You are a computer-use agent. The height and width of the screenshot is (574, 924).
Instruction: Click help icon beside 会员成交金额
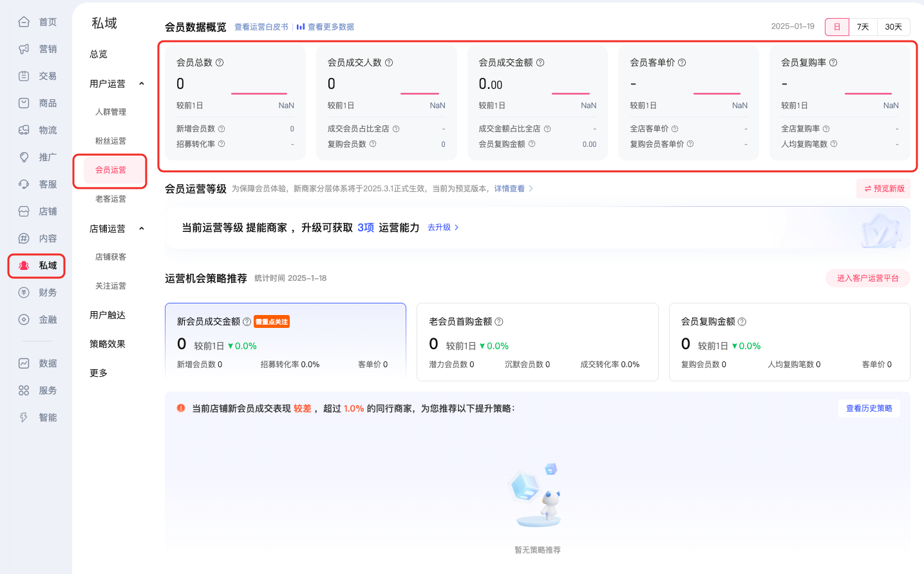540,62
